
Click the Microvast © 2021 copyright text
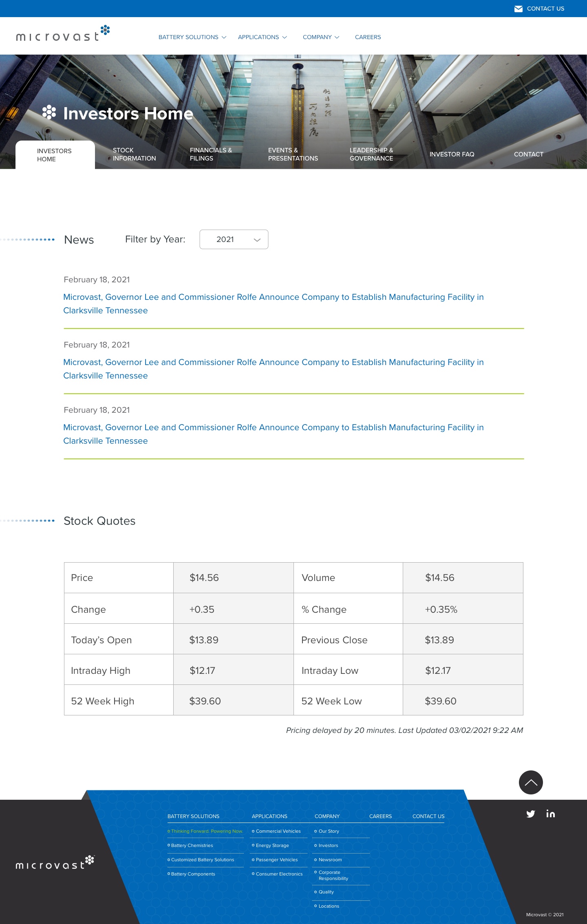pyautogui.click(x=545, y=915)
